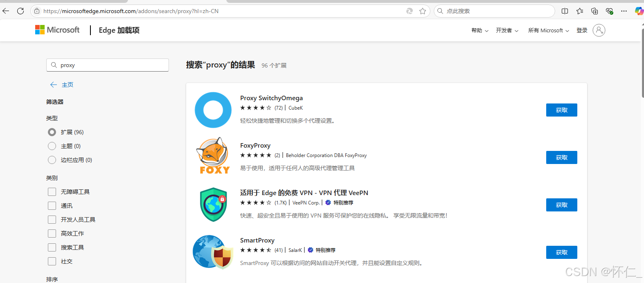The image size is (644, 283).
Task: Click the VeePN shield globe icon
Action: click(213, 204)
